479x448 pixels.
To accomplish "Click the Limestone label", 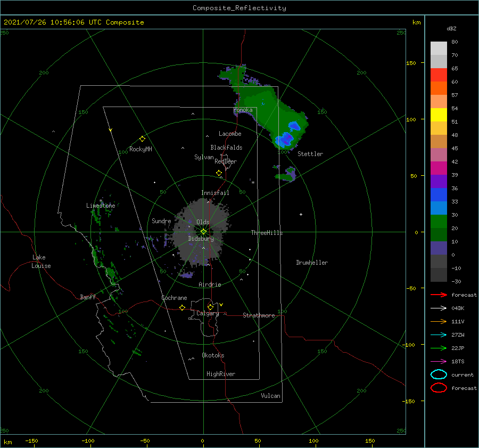I will (101, 206).
